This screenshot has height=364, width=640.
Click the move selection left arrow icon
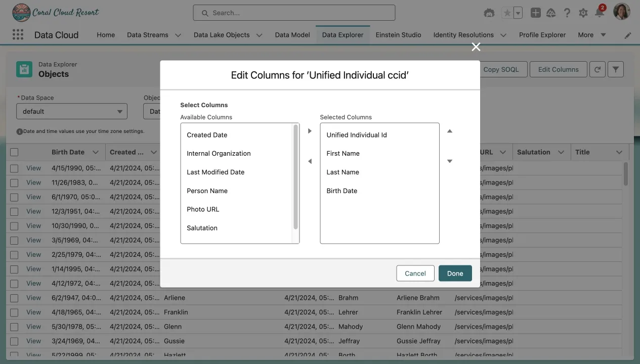(310, 161)
